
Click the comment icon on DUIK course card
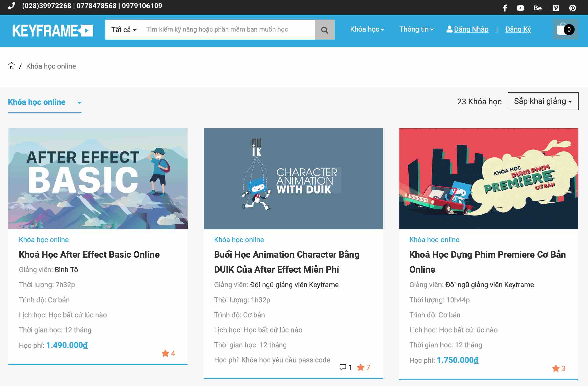click(343, 367)
